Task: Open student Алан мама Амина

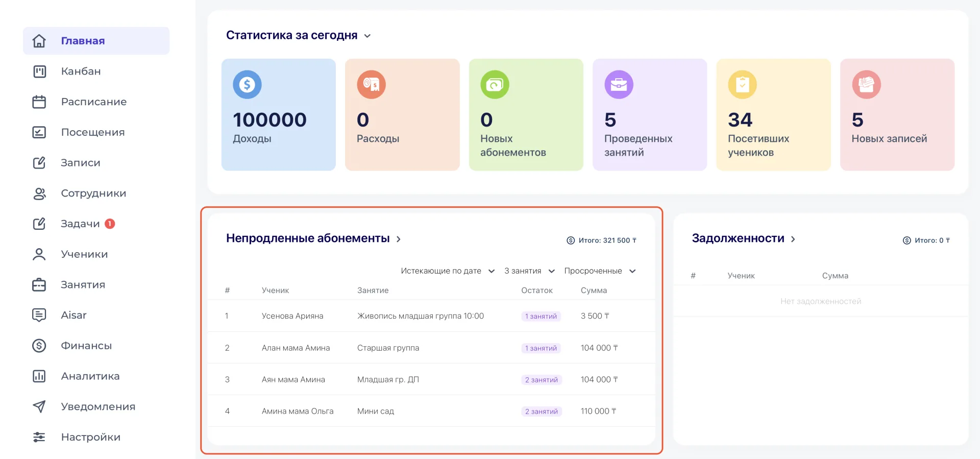Action: [x=296, y=348]
